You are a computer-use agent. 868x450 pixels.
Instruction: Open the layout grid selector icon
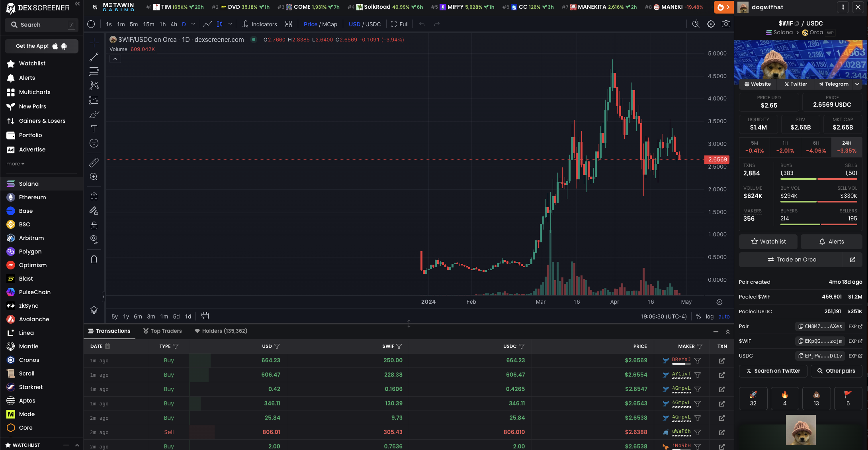289,24
